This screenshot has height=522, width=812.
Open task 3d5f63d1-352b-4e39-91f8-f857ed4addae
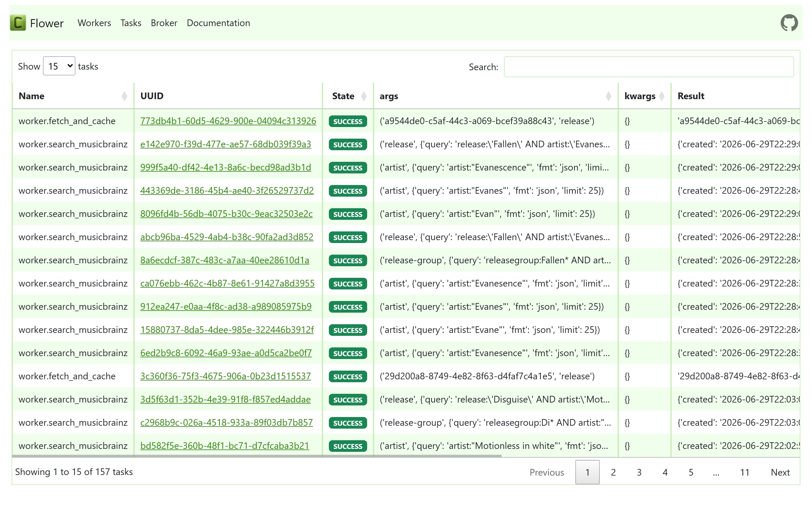[x=225, y=400]
